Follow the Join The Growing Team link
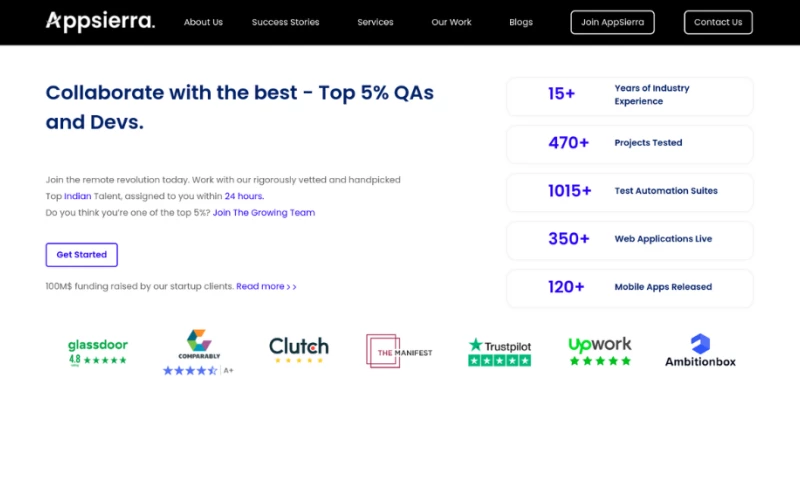The width and height of the screenshot is (800, 480). click(x=263, y=213)
